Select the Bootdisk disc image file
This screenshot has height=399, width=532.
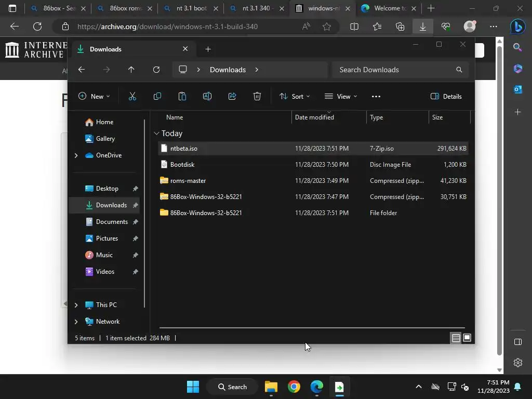(313, 165)
